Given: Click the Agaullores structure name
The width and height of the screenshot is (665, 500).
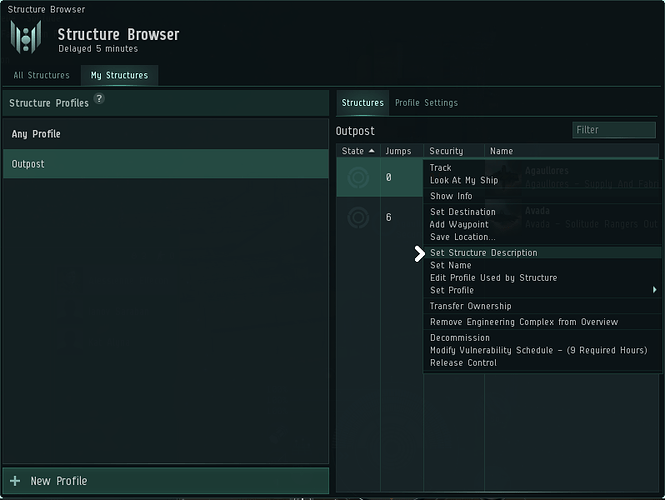Looking at the screenshot, I should pos(547,171).
